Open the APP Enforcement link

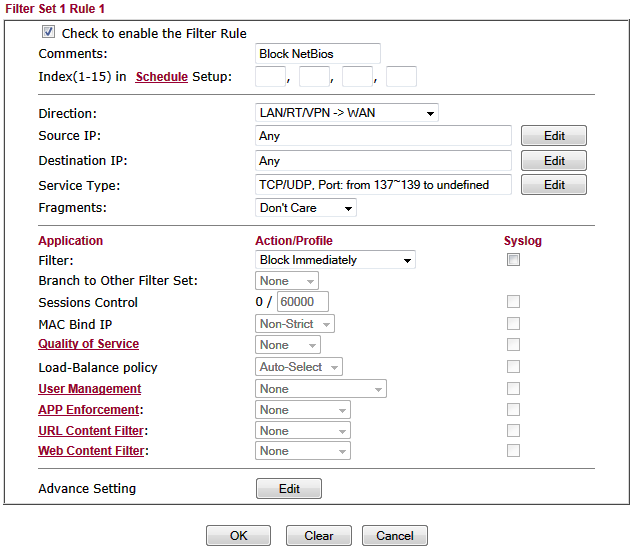point(90,410)
